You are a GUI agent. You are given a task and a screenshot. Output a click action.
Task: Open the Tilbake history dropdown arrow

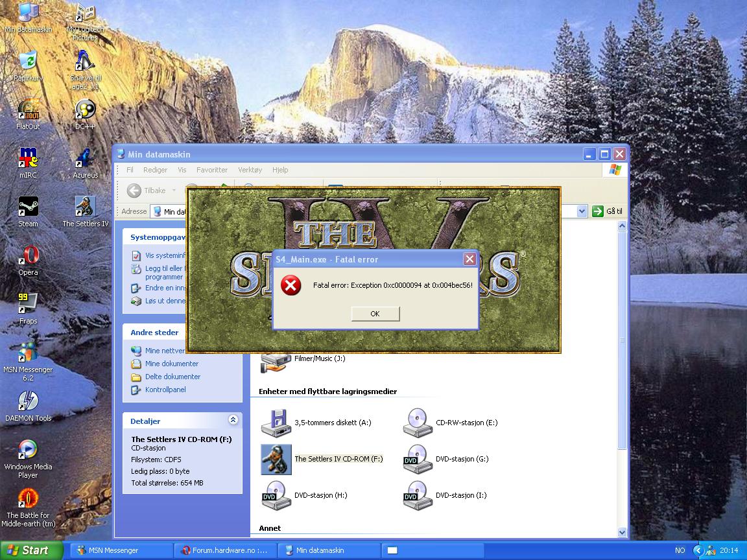(174, 191)
